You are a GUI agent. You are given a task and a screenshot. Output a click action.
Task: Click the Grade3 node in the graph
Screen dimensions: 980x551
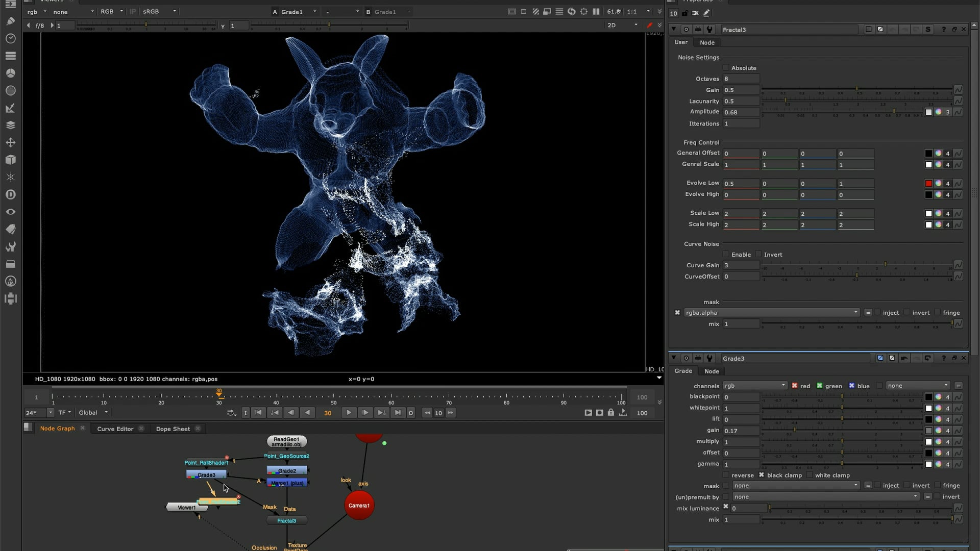tap(206, 475)
